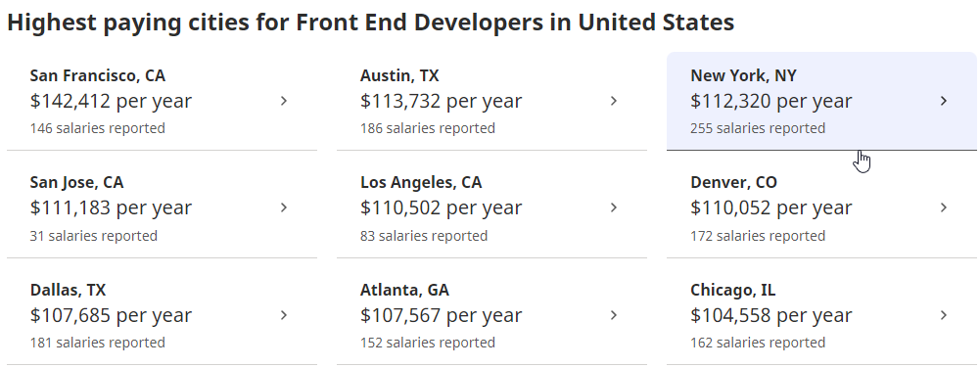Select the Atlanta, GA city name
This screenshot has width=980, height=368.
pyautogui.click(x=404, y=290)
